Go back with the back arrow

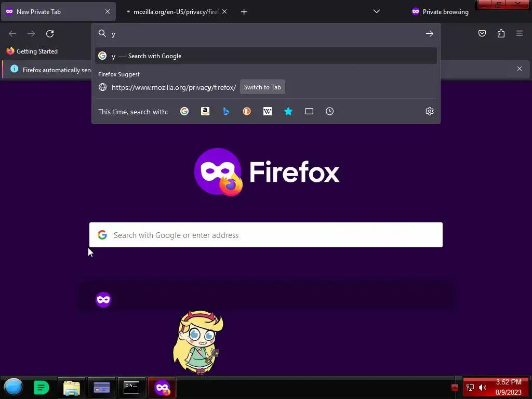point(12,34)
